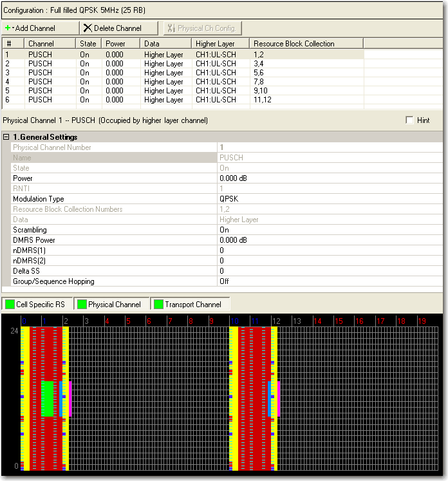
Task: Click the X Delete Channel icon
Action: [x=88, y=28]
